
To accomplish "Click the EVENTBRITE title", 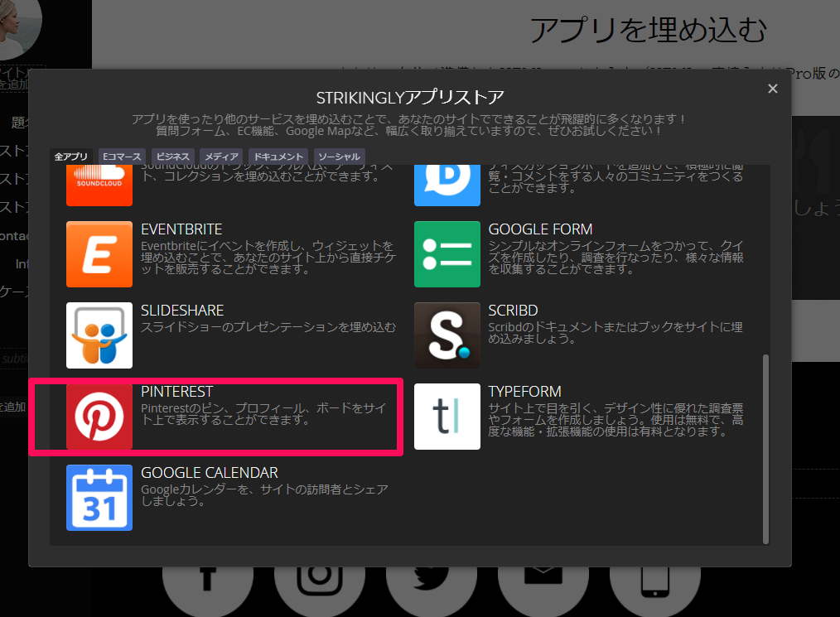I will point(181,229).
